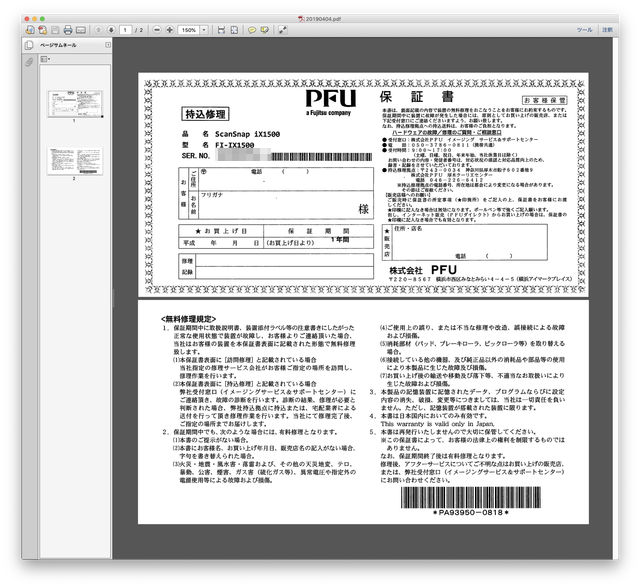Click the 株式会社 PFU text at bottom of warranty
This screenshot has width=640, height=588.
pos(423,270)
